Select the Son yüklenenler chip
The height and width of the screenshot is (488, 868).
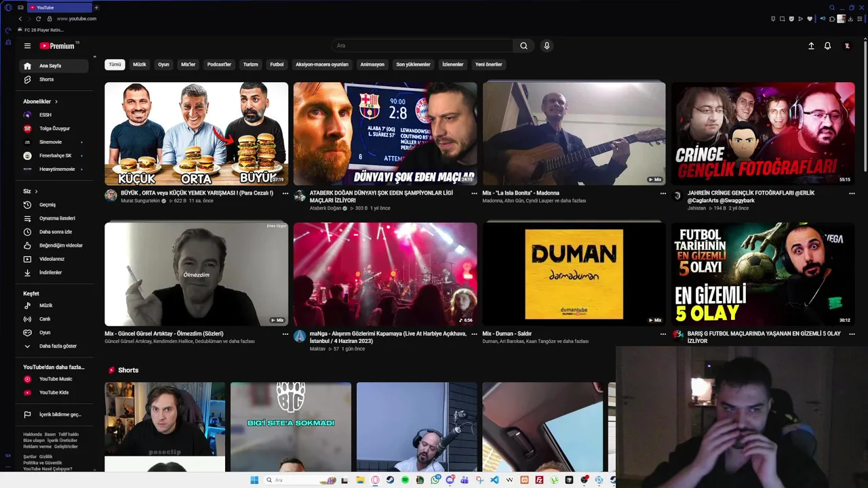tap(413, 64)
